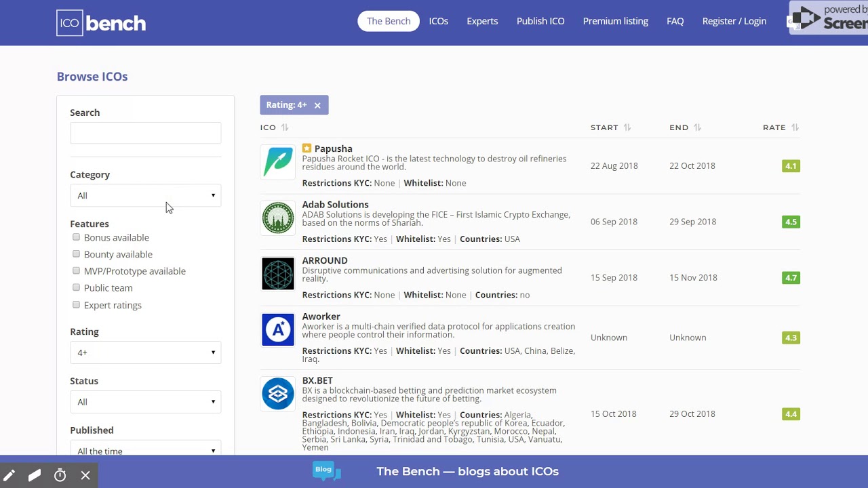Sort by the END column arrows
Screen dimensions: 868x488
tap(697, 127)
